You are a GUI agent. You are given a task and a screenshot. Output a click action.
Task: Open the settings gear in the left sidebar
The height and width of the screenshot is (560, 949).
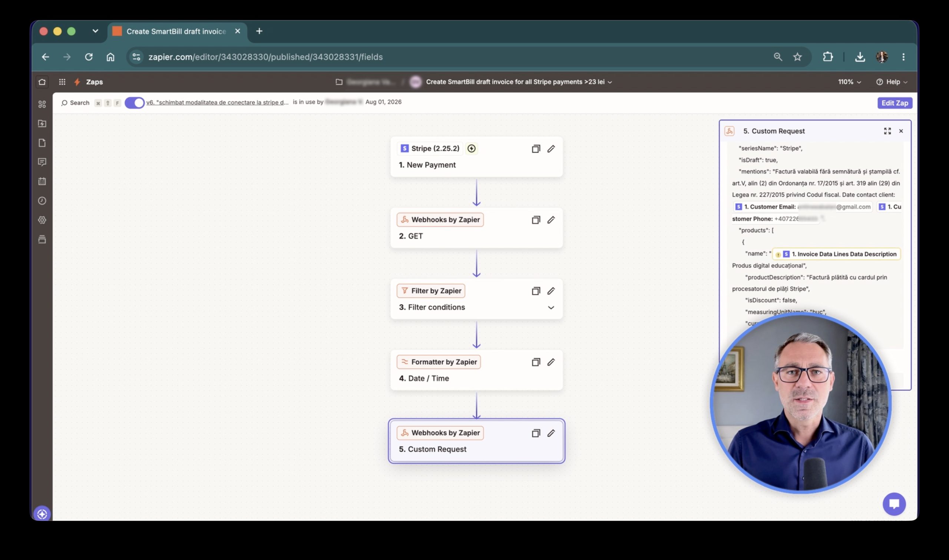pos(42,220)
